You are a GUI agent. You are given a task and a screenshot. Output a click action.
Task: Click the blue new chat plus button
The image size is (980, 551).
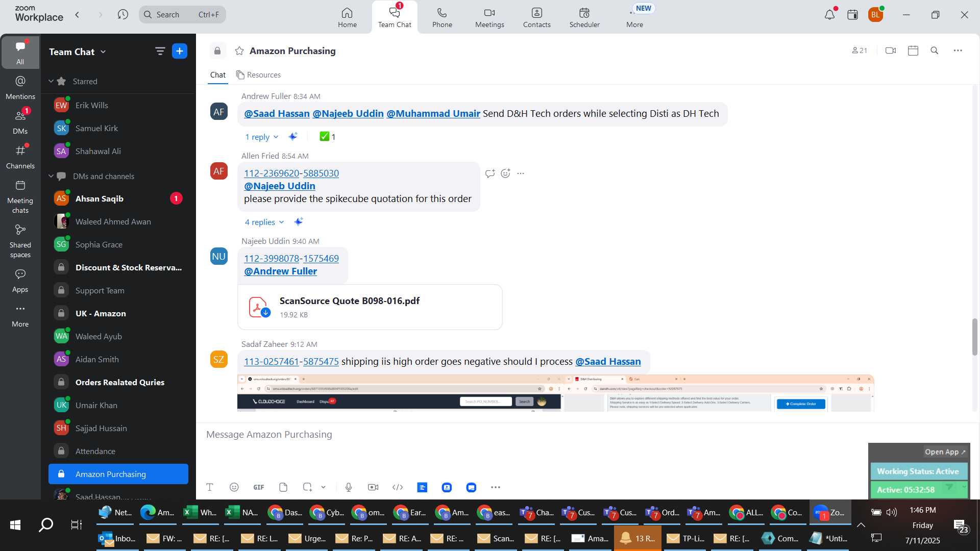[x=180, y=51]
